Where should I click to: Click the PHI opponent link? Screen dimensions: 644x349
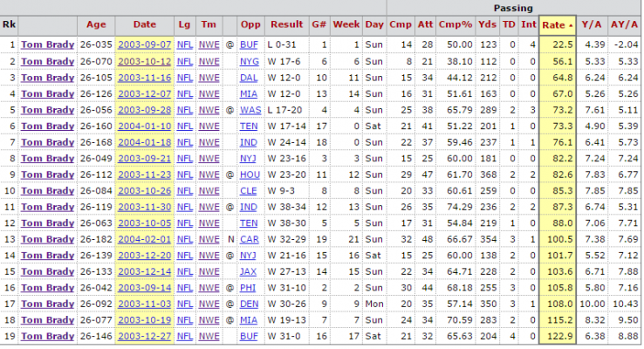pyautogui.click(x=248, y=288)
